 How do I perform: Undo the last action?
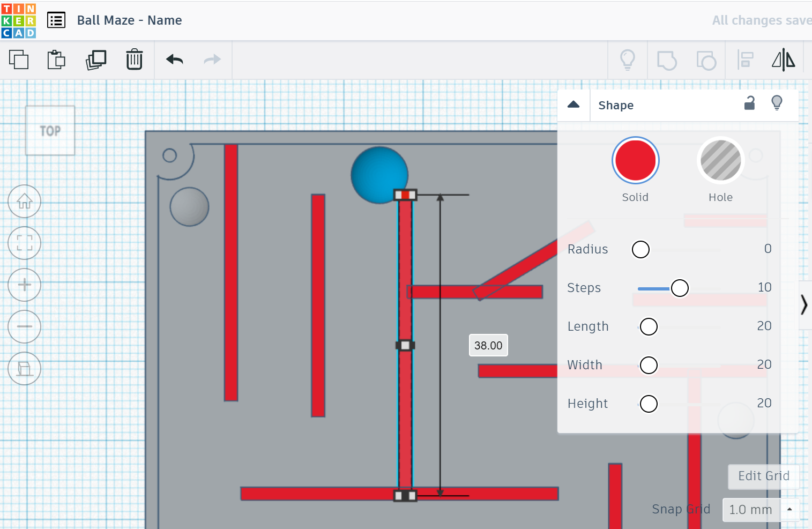pyautogui.click(x=175, y=59)
